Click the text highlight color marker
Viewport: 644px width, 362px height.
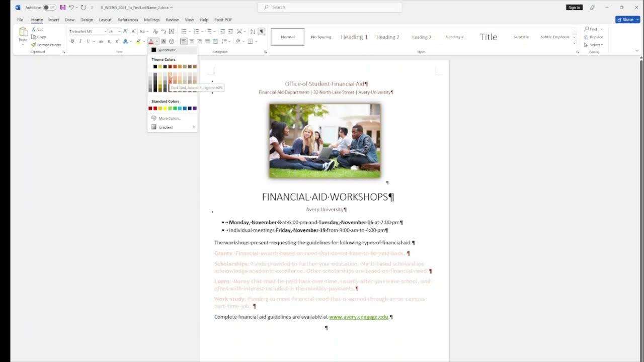[138, 41]
